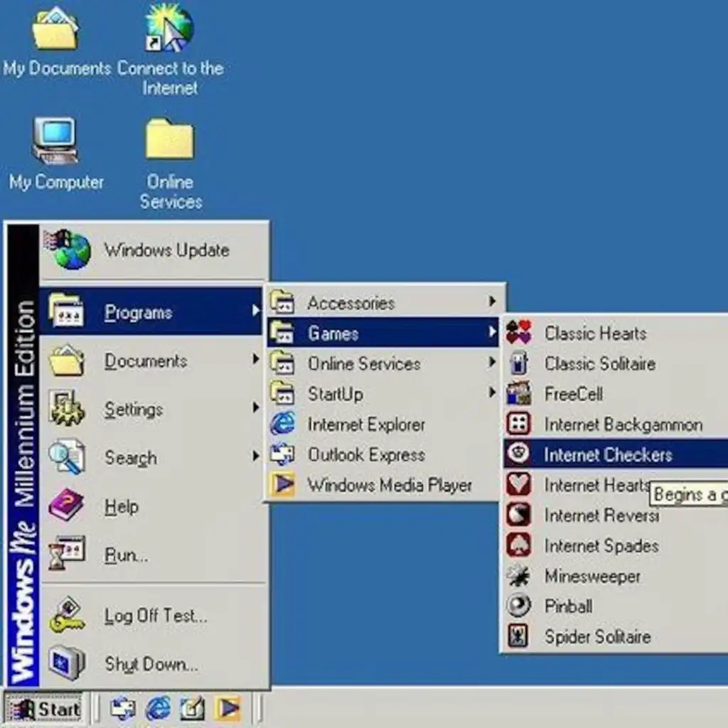Click the Programs folder icon in Start menu
The height and width of the screenshot is (728, 728).
pyautogui.click(x=67, y=311)
